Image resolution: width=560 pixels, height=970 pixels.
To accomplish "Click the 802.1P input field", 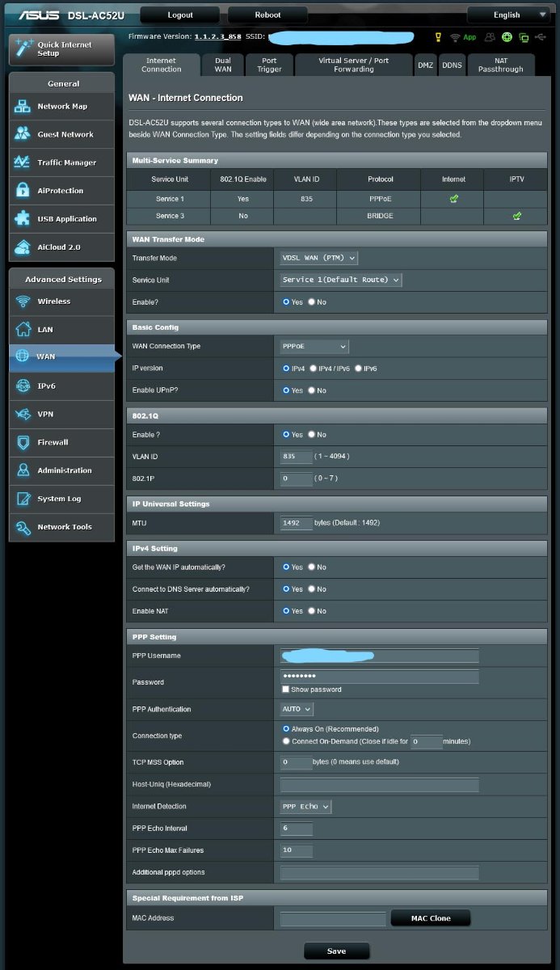I will pyautogui.click(x=296, y=479).
